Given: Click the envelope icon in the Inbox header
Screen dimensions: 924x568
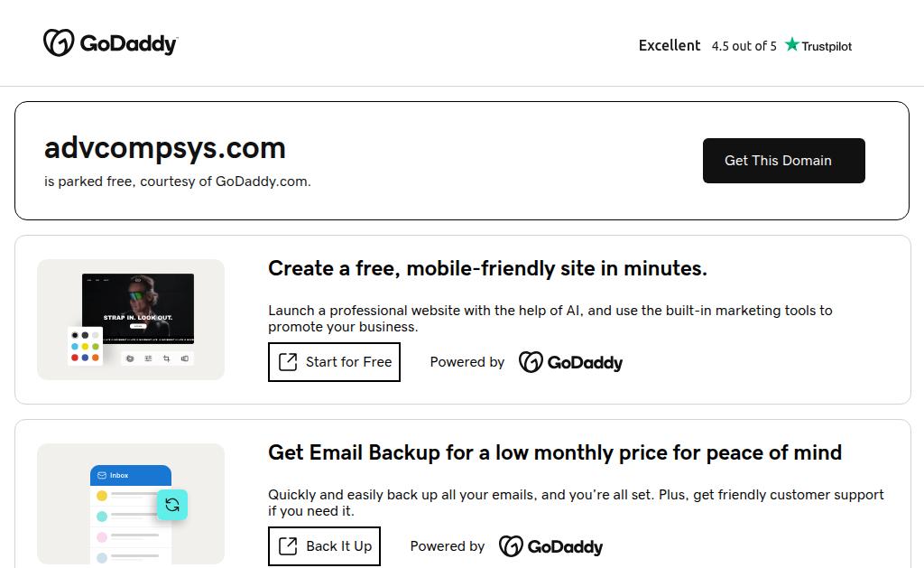Looking at the screenshot, I should [102, 475].
